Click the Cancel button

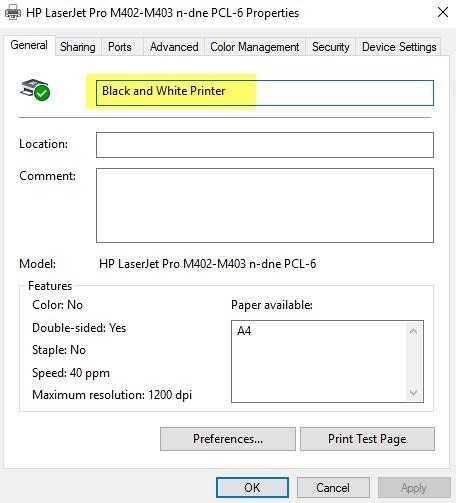pyautogui.click(x=333, y=488)
